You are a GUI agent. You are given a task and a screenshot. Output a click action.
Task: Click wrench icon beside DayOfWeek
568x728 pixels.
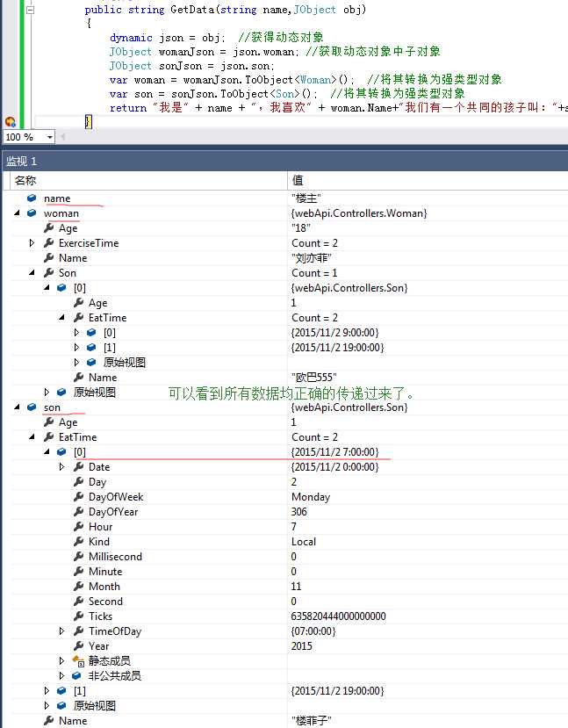coord(78,497)
